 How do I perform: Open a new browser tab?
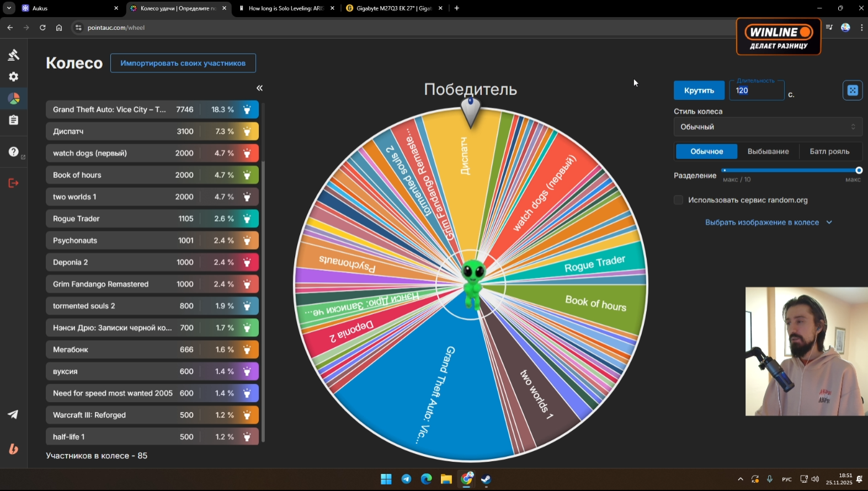(457, 8)
